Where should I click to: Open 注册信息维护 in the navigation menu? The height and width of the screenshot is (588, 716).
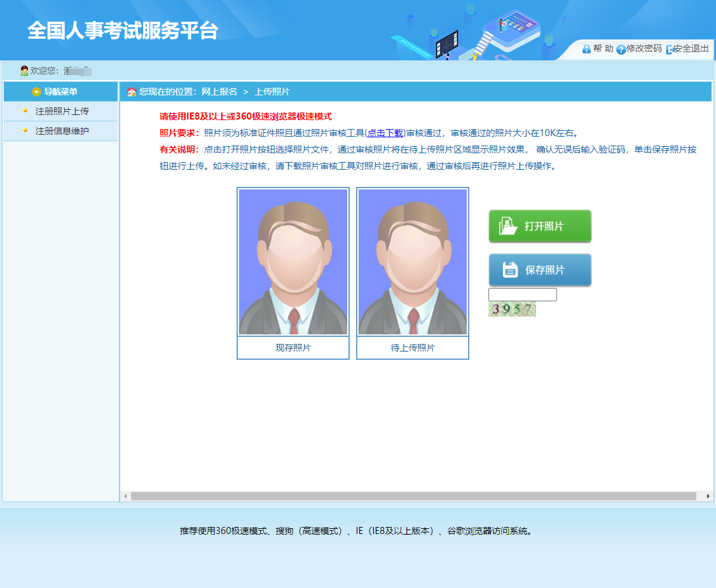[x=62, y=131]
